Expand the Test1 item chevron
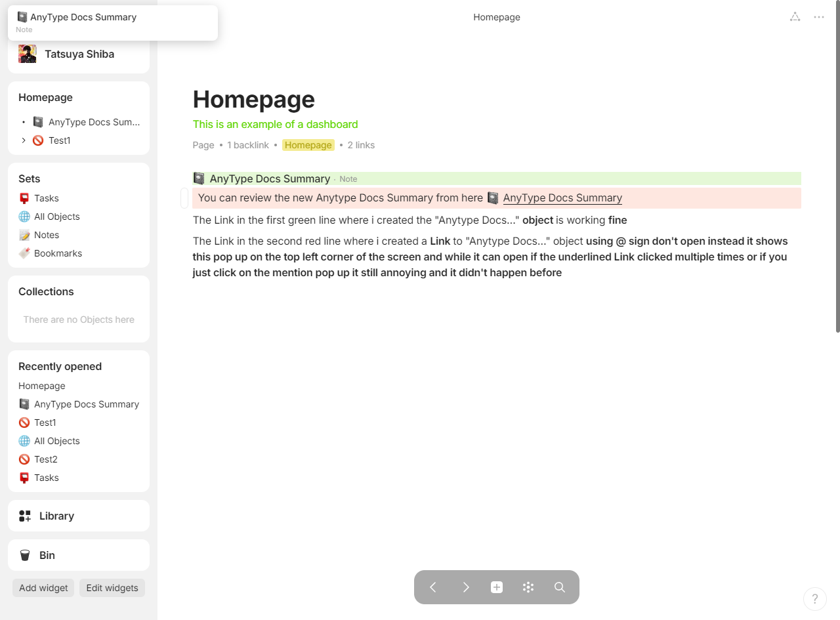840x620 pixels. (x=24, y=140)
